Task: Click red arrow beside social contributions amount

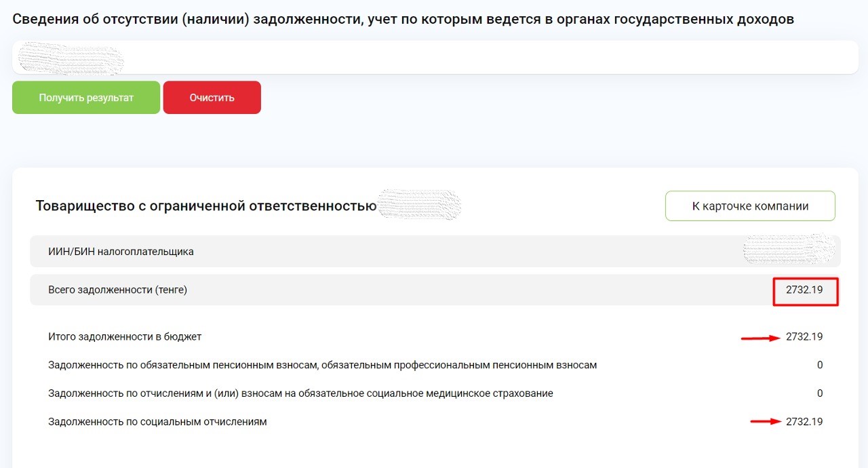Action: [x=765, y=421]
